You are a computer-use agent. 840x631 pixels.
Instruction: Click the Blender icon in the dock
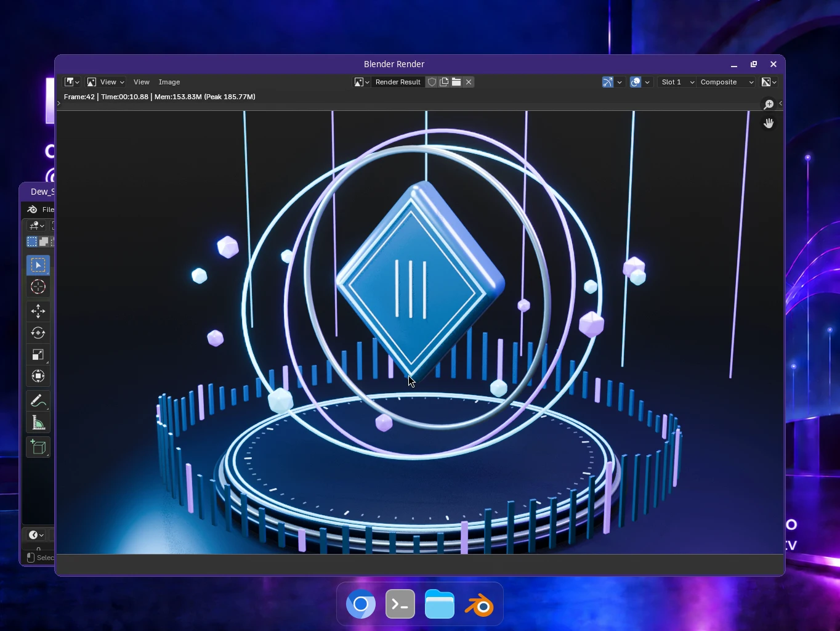click(x=479, y=604)
